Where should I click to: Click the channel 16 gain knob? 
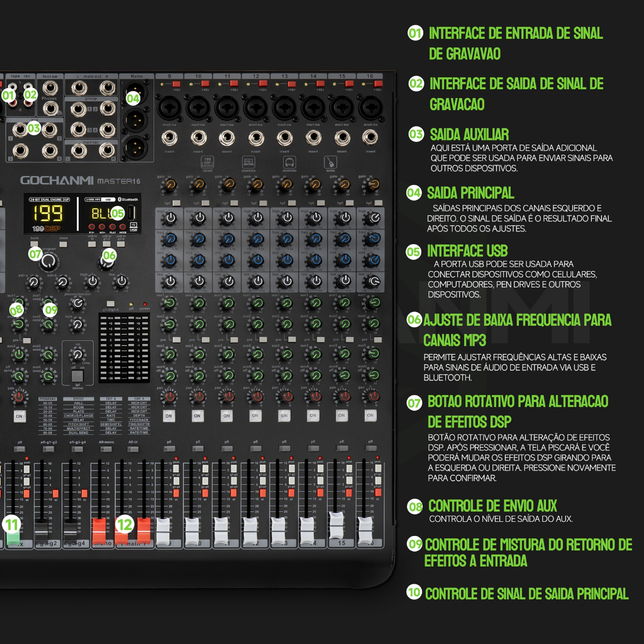pos(372,186)
